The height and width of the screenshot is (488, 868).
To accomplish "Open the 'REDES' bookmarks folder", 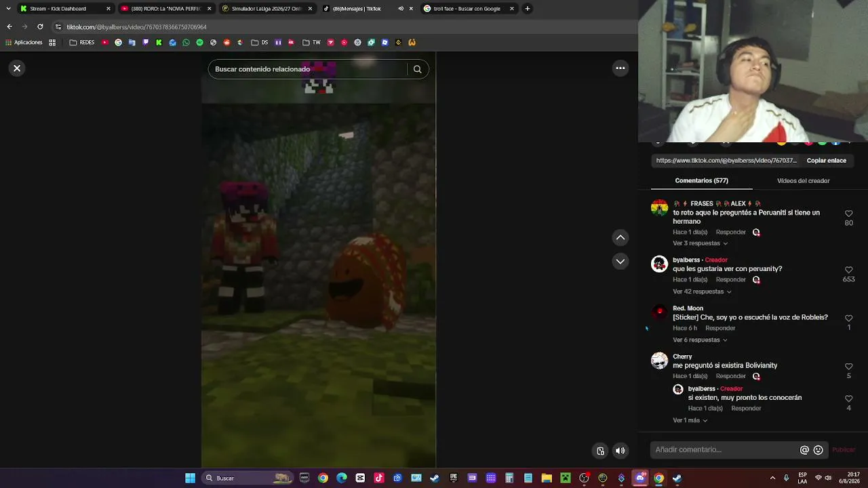I will click(x=82, y=43).
